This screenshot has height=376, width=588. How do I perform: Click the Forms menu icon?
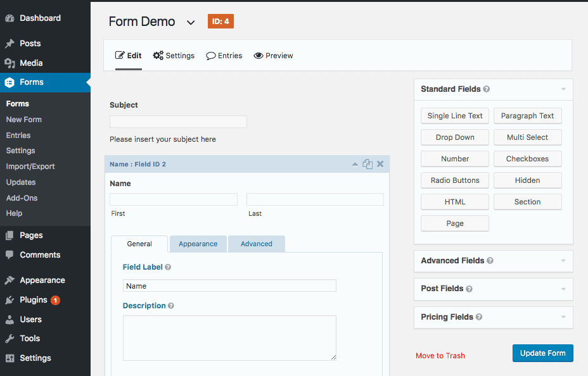coord(10,82)
